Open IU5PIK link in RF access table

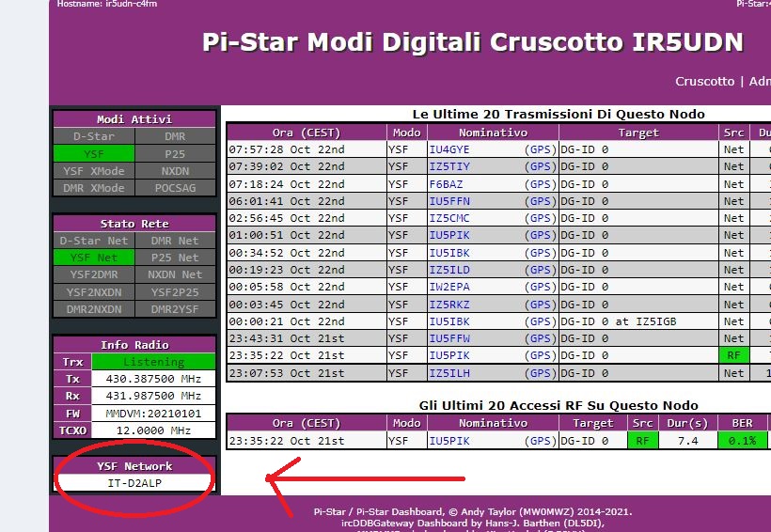tap(449, 441)
